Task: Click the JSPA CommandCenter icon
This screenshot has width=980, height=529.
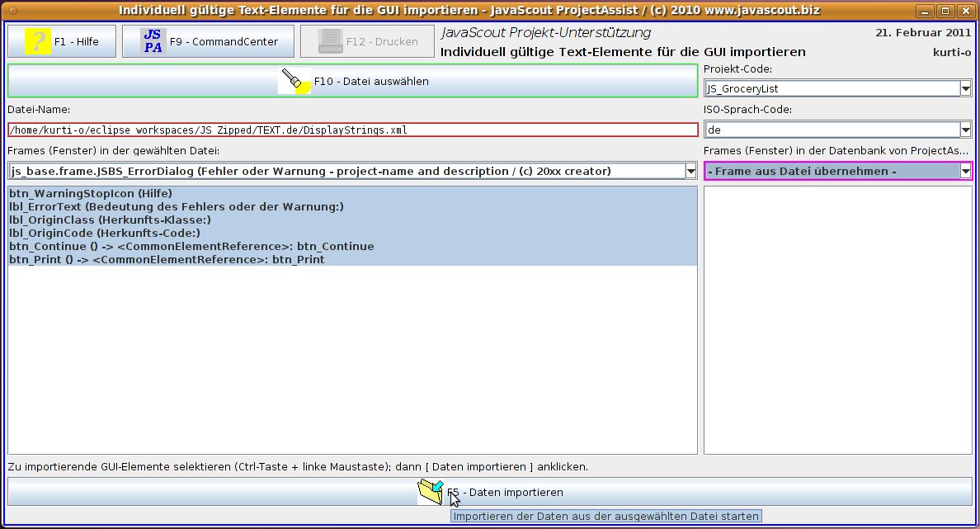Action: point(153,41)
